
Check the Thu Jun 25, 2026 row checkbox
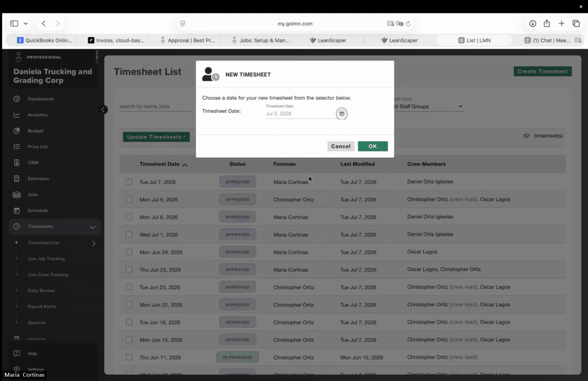129,270
